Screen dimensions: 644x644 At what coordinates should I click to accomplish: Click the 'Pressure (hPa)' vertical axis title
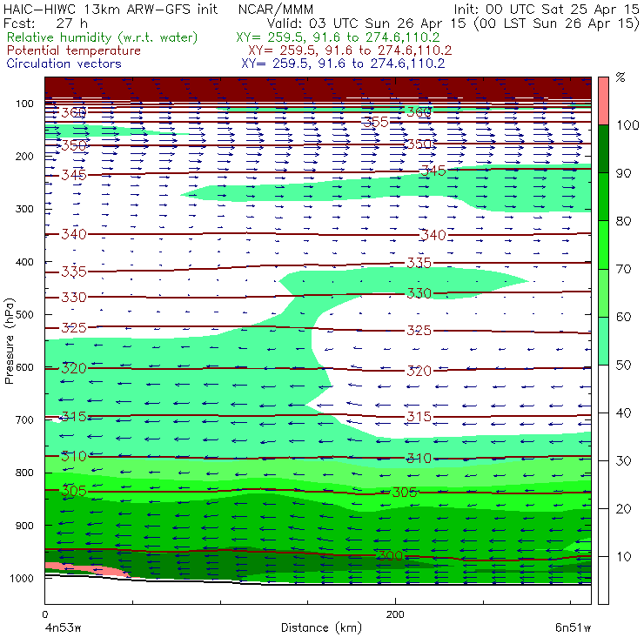pos(9,341)
